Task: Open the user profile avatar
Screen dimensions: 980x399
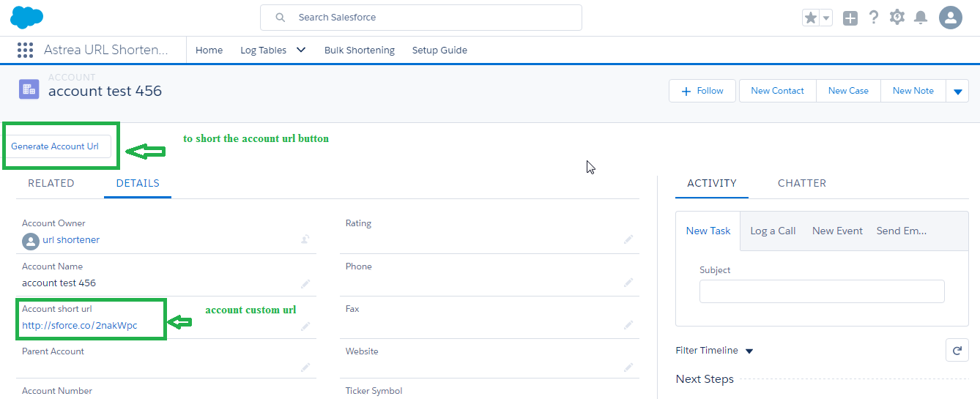Action: (x=950, y=18)
